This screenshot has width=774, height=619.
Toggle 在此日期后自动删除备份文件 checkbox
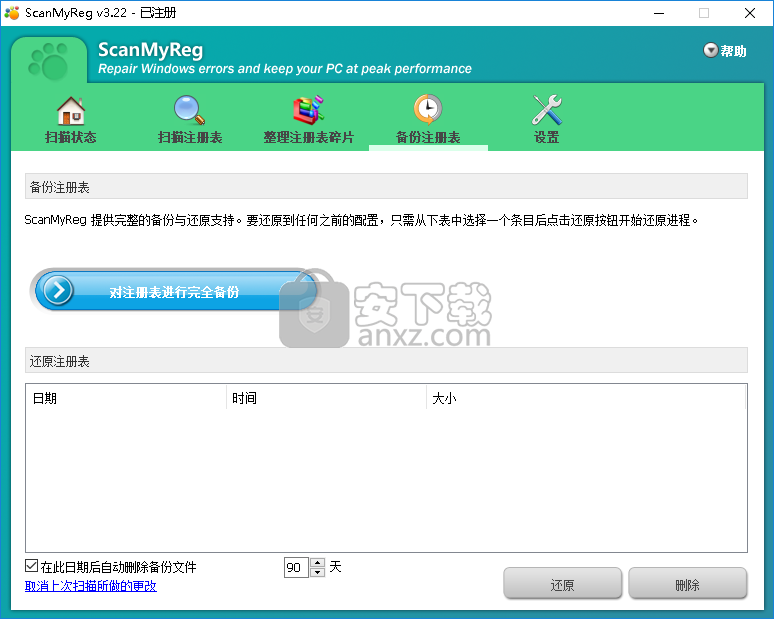(x=32, y=566)
